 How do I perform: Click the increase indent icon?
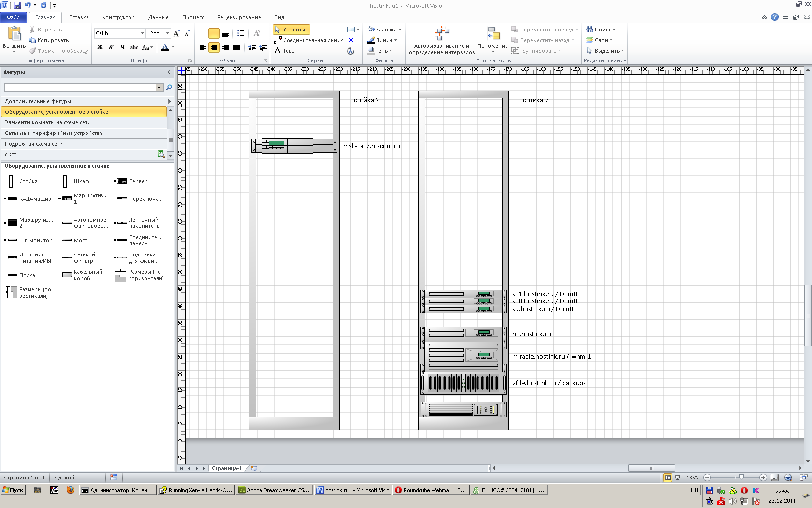pos(263,47)
